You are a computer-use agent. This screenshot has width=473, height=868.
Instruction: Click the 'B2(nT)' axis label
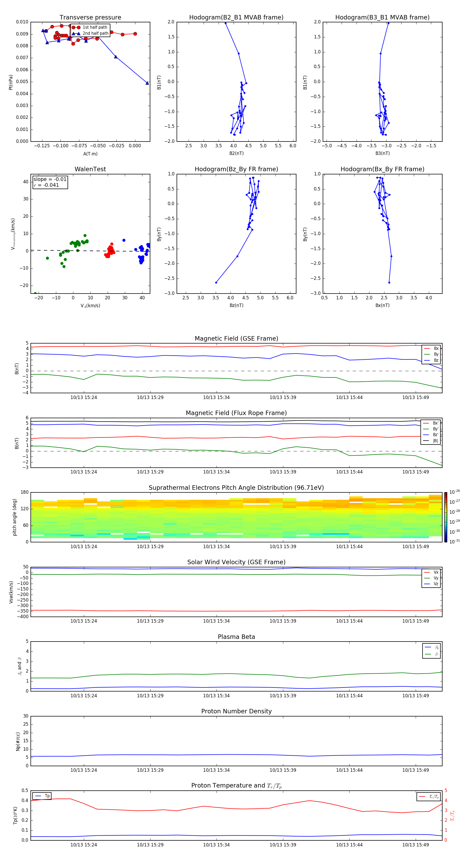pos(236,153)
